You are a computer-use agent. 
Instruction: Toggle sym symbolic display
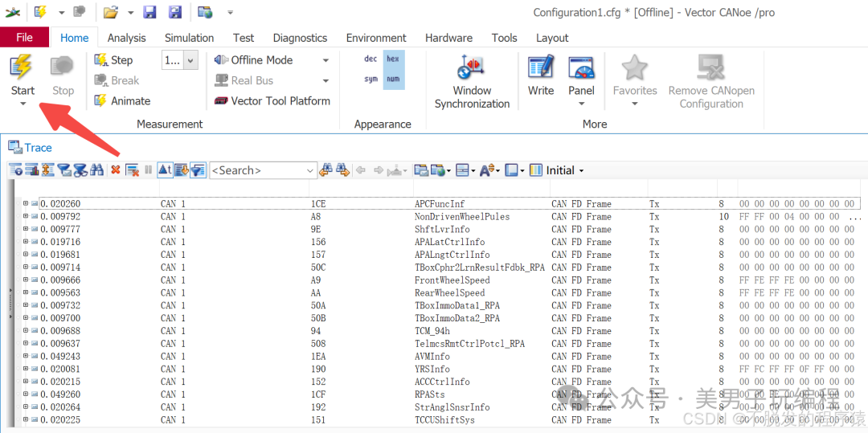tap(371, 79)
